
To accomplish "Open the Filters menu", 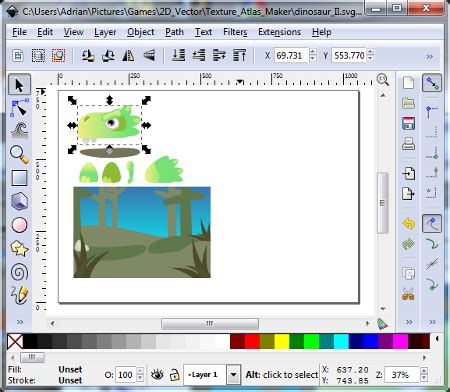I will 235,32.
